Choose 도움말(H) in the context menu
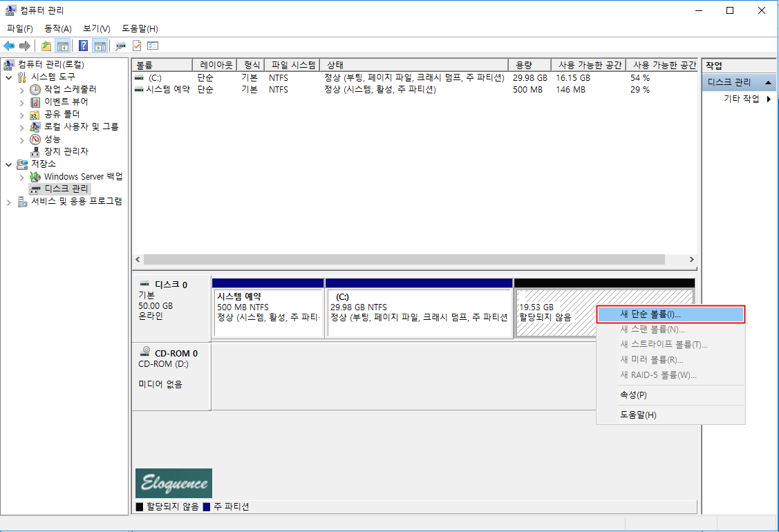Viewport: 779px width, 532px height. click(670, 415)
